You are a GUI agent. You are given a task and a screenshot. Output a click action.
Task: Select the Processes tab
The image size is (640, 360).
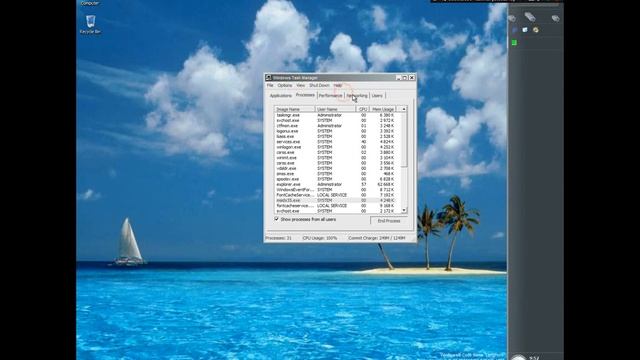point(305,95)
